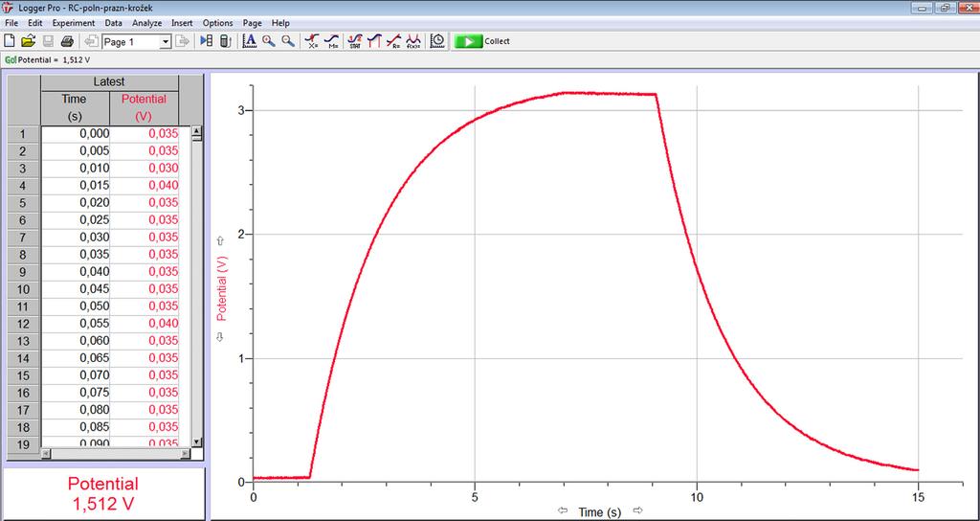
Task: Open the Options menu
Action: (217, 23)
